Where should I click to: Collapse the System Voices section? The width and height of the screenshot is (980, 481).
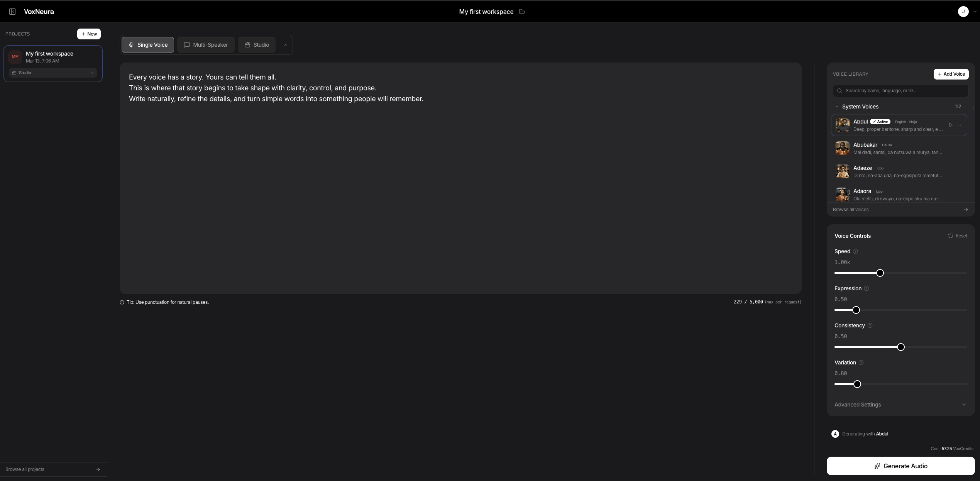tap(837, 107)
